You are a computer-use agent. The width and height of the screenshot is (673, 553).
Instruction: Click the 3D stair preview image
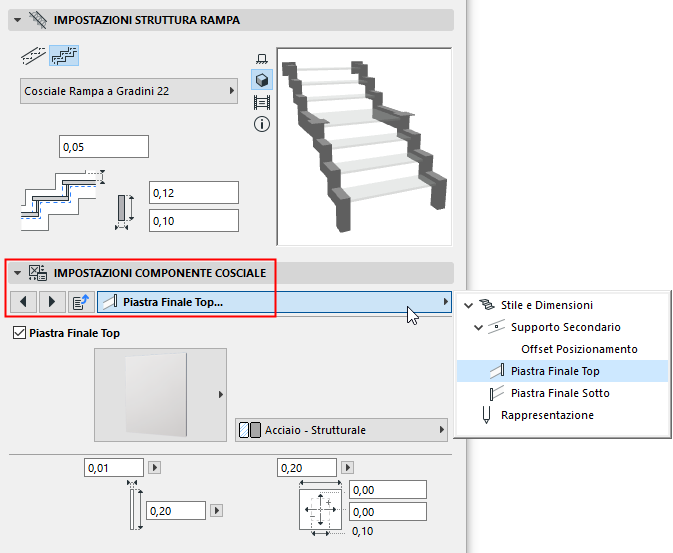tap(364, 146)
